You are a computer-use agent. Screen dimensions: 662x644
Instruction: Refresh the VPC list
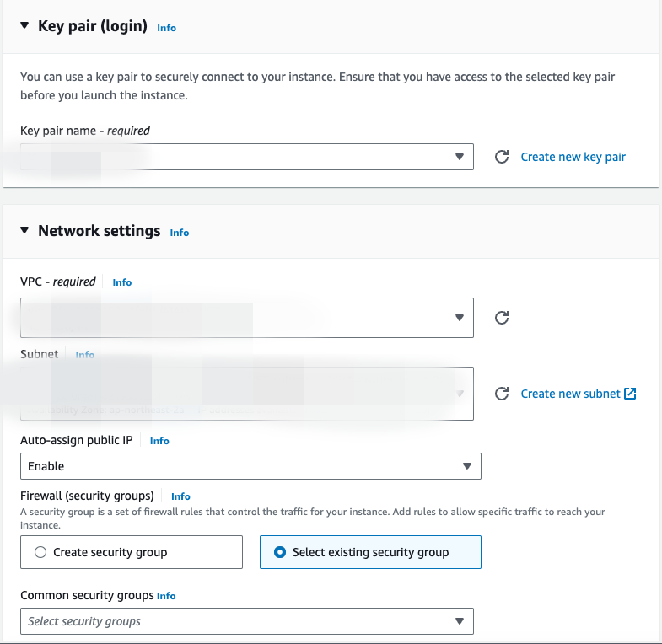click(502, 318)
